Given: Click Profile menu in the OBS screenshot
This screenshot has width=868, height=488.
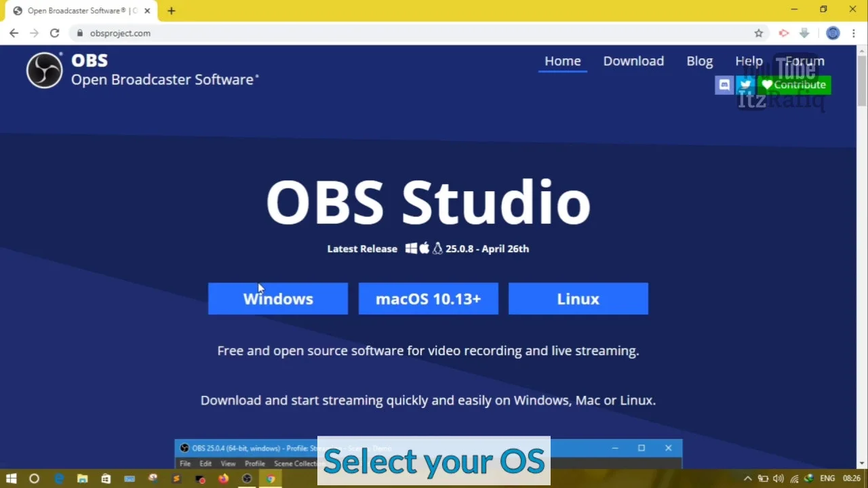Looking at the screenshot, I should [x=255, y=464].
